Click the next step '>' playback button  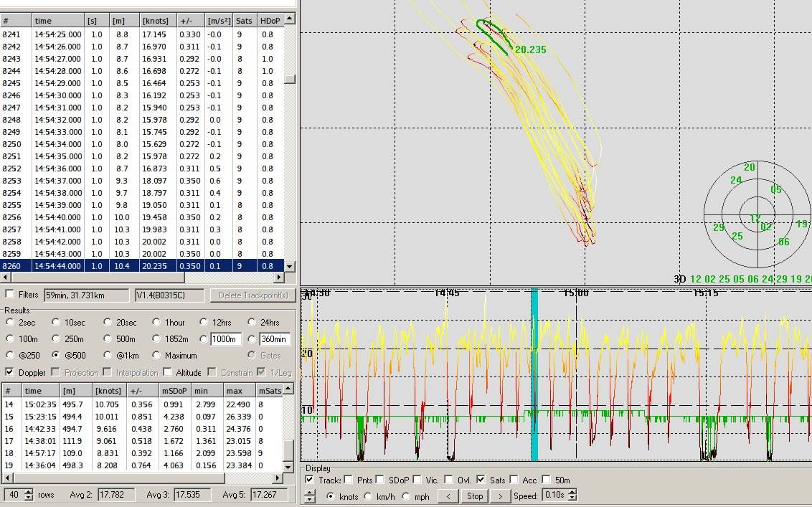pyautogui.click(x=501, y=496)
